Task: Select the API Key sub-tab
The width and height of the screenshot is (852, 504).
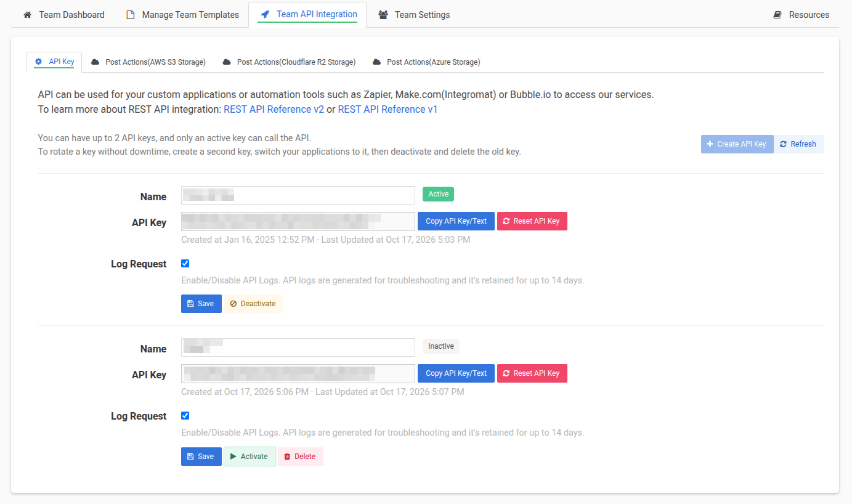Action: pos(54,62)
